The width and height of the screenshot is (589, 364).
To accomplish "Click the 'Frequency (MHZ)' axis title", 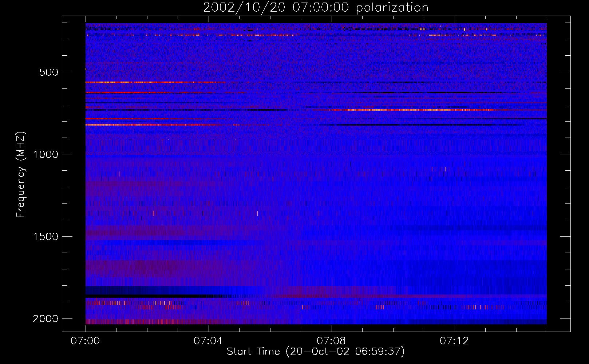I will (x=21, y=175).
